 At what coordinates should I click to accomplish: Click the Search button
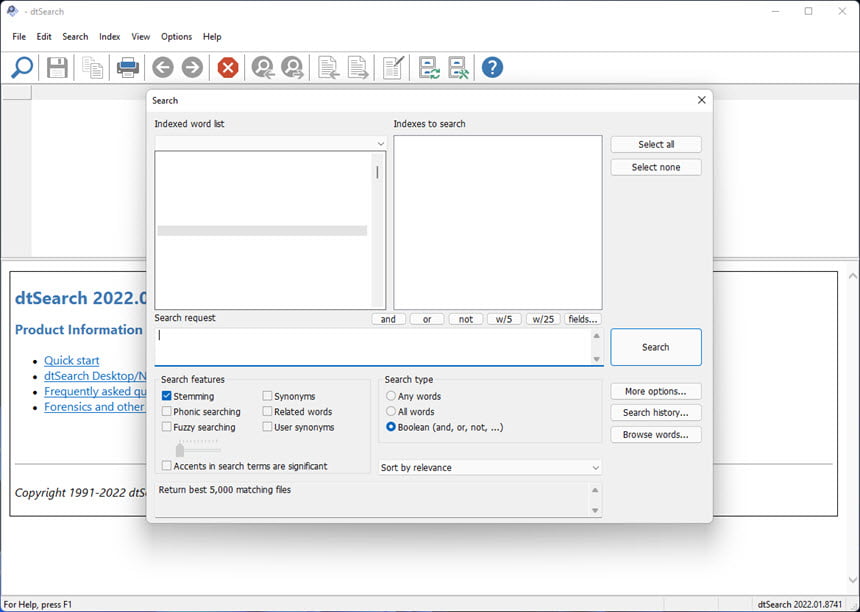point(656,347)
